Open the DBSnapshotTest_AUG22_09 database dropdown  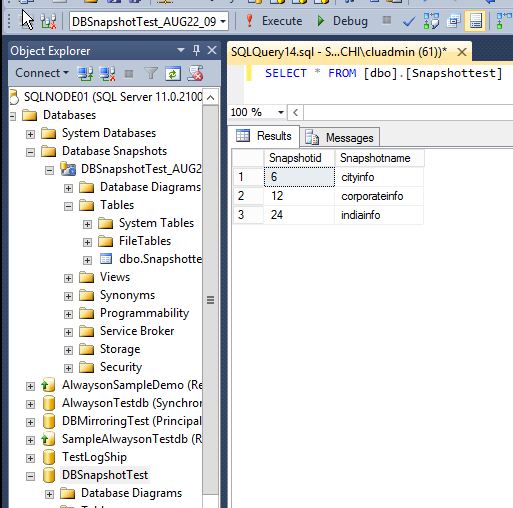tap(223, 22)
